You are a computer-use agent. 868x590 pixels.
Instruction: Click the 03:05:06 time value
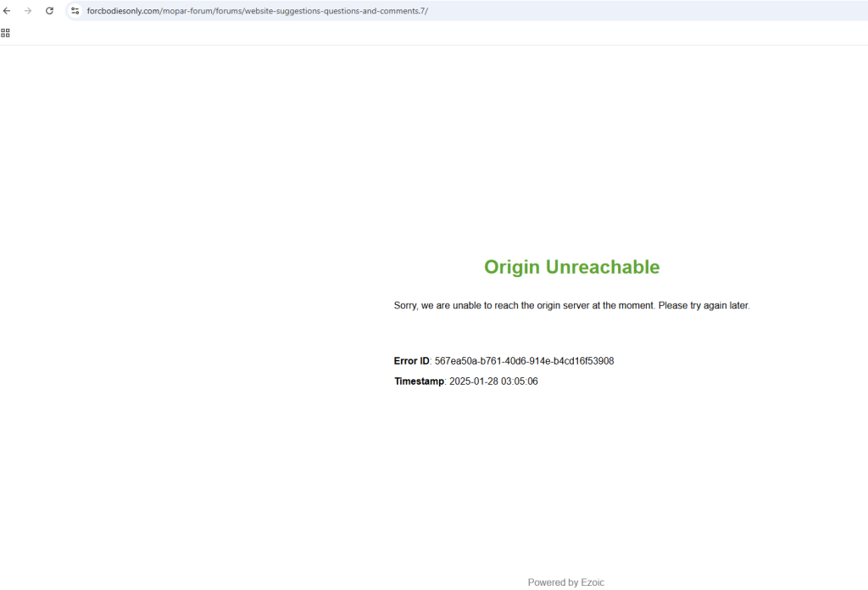(x=520, y=381)
